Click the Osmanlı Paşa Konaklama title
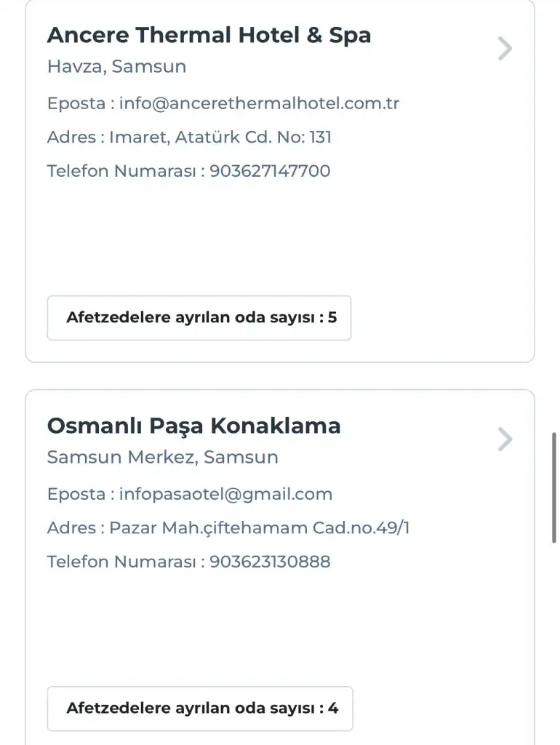The height and width of the screenshot is (745, 560). [193, 426]
